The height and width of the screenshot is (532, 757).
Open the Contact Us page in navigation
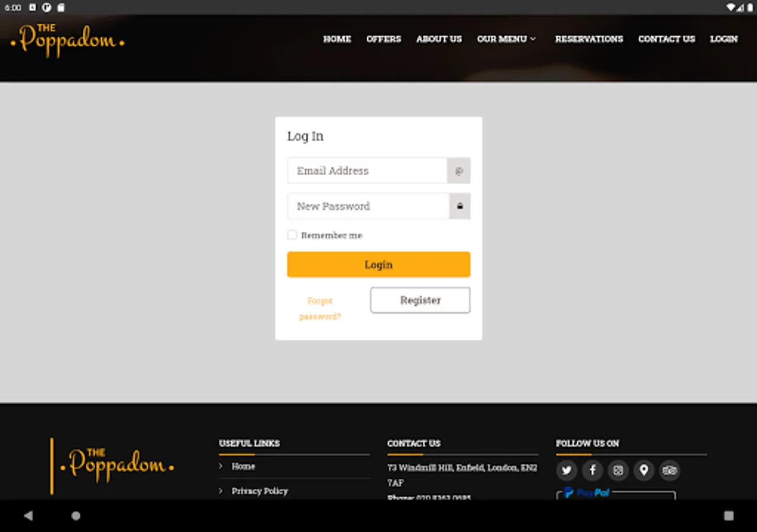coord(667,39)
